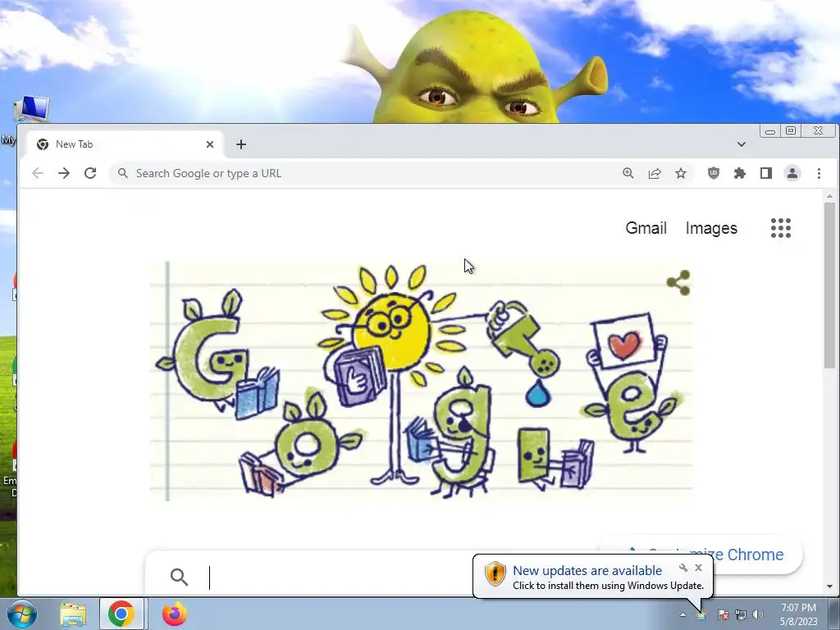The height and width of the screenshot is (630, 840).
Task: Open the Gmail link
Action: point(646,228)
